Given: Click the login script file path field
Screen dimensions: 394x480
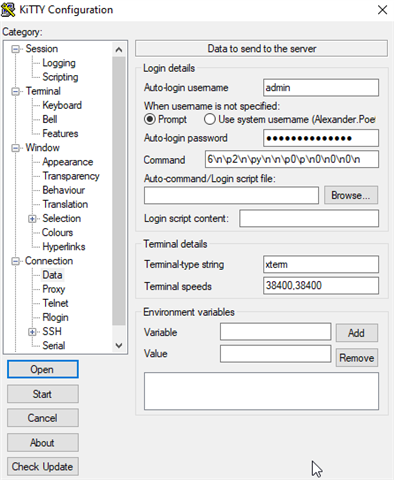Looking at the screenshot, I should 231,195.
